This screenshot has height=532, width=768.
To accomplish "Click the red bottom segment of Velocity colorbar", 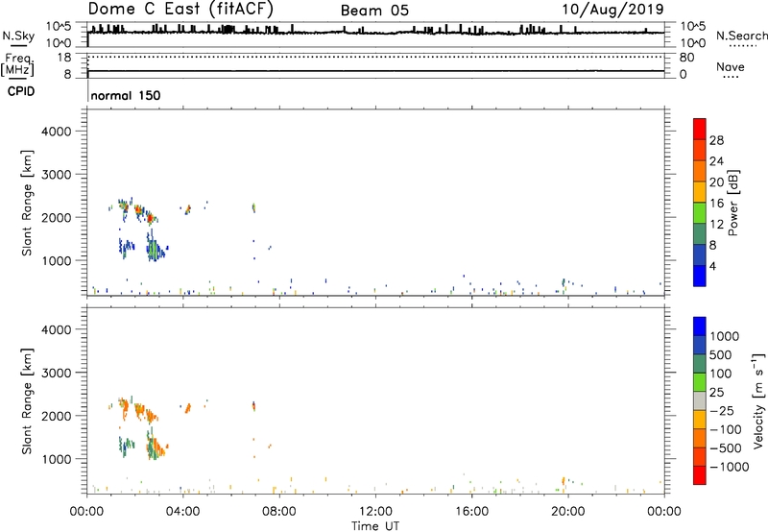I will click(x=700, y=475).
